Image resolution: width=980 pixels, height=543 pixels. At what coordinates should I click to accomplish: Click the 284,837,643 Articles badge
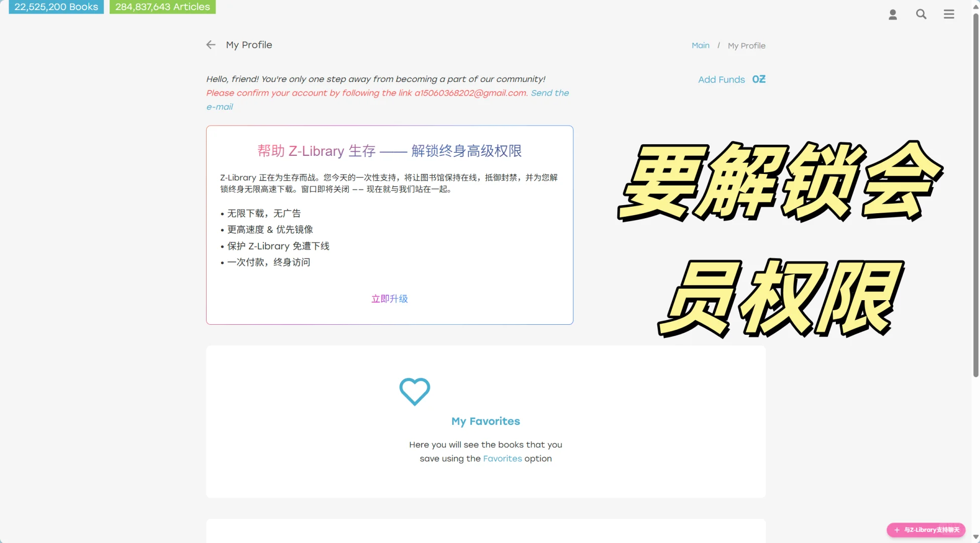pos(162,7)
